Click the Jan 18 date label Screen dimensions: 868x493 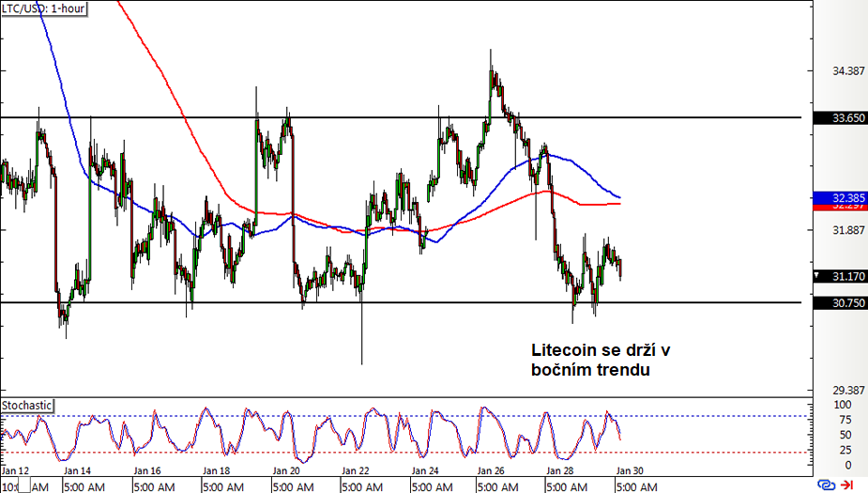point(217,470)
